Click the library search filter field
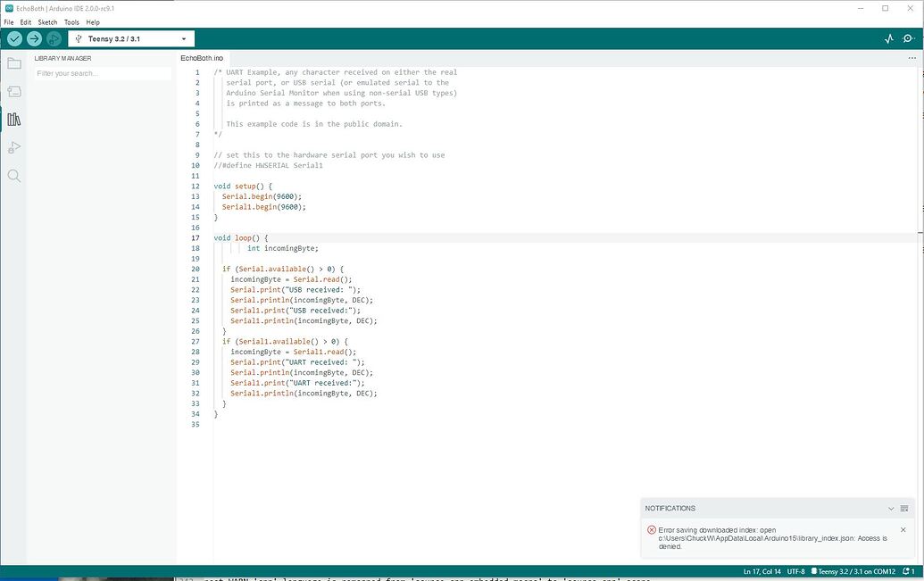This screenshot has width=924, height=581. pyautogui.click(x=101, y=73)
